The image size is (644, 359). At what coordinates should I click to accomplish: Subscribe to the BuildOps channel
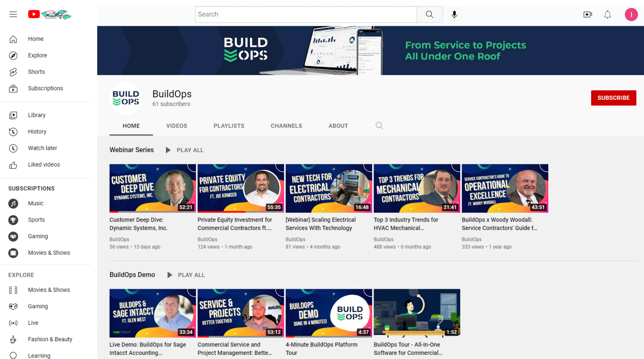613,98
